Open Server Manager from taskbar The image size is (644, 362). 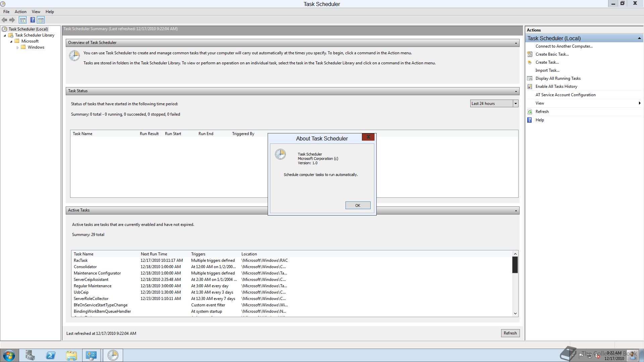tap(30, 355)
